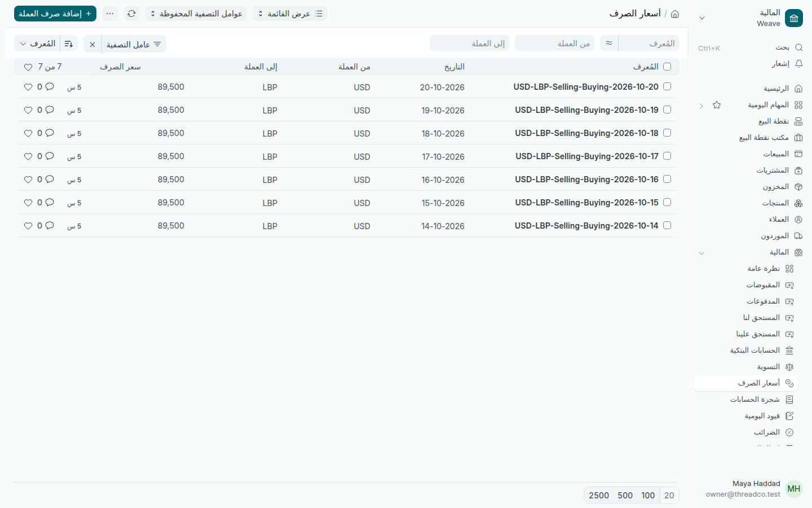Screen dimensions: 812x508
Task: Click comment icon on the 2026-10-16 row
Action: tap(50, 179)
